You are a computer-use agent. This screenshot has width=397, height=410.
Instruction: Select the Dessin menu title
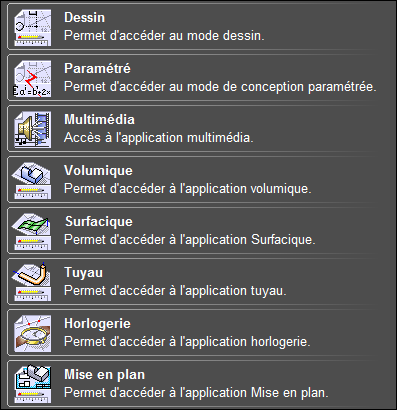(84, 17)
